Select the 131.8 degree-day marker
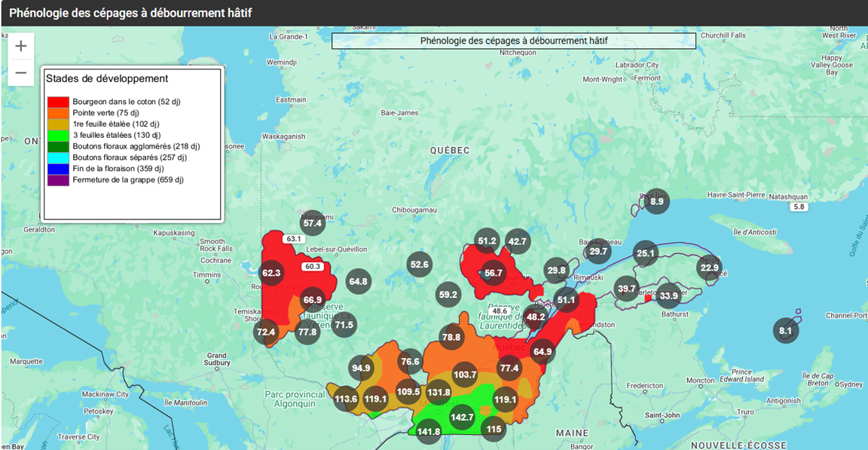Viewport: 868px width, 450px height. [x=439, y=392]
